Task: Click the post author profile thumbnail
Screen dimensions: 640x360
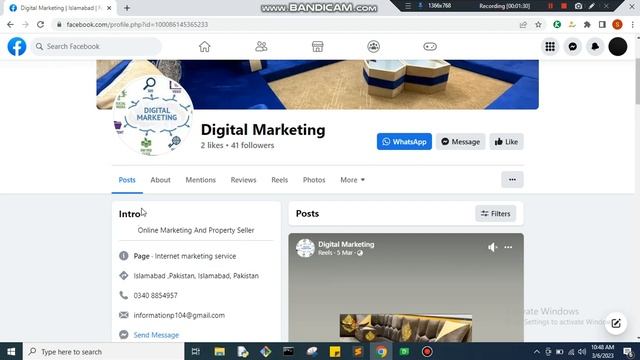Action: click(305, 248)
